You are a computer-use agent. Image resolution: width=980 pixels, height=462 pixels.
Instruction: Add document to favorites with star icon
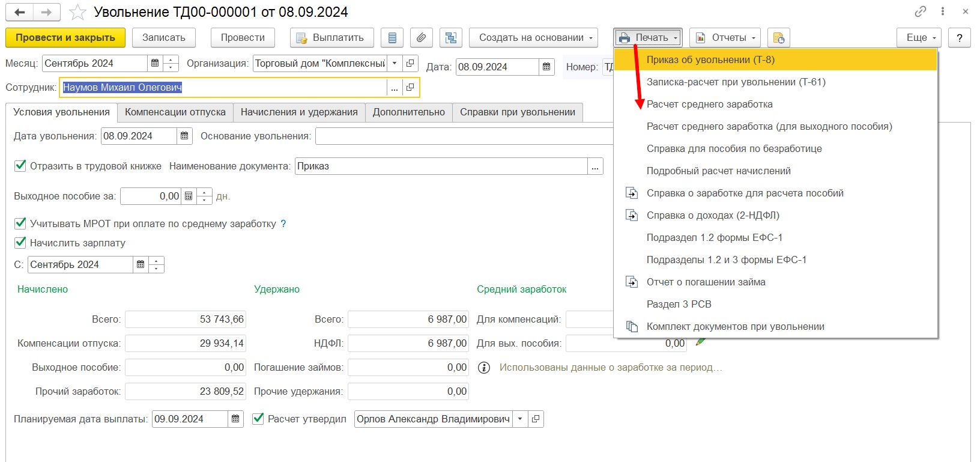point(77,13)
